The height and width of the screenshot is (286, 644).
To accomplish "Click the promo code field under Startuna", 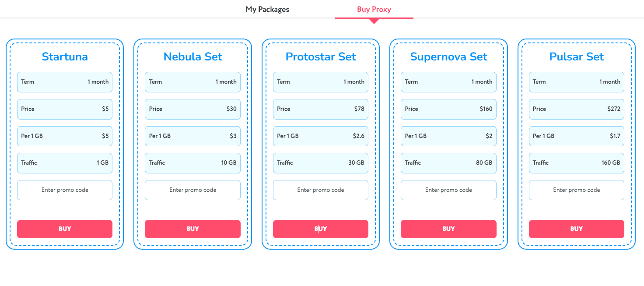I will click(x=64, y=190).
